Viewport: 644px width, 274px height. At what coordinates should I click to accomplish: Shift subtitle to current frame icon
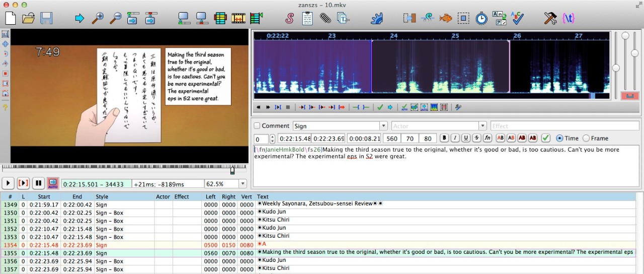256,19
